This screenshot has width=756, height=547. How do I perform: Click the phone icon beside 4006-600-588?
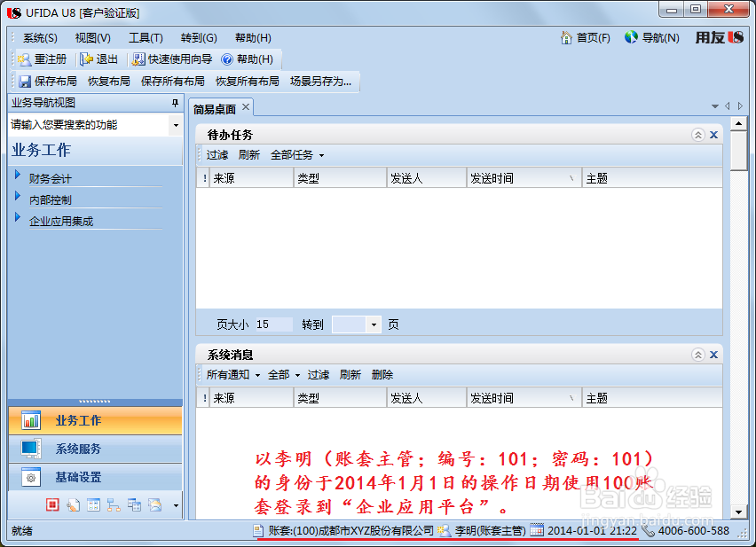[x=649, y=531]
